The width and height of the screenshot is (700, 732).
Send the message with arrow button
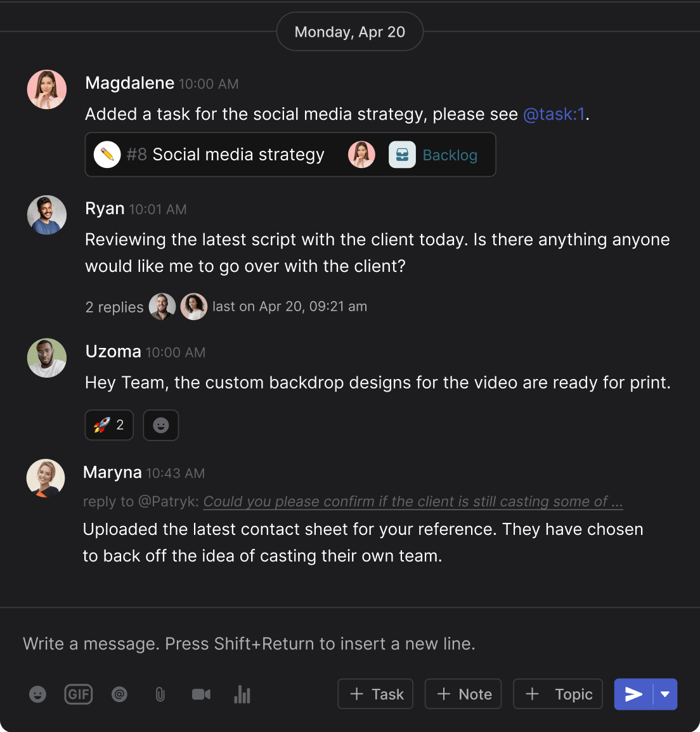pyautogui.click(x=633, y=695)
